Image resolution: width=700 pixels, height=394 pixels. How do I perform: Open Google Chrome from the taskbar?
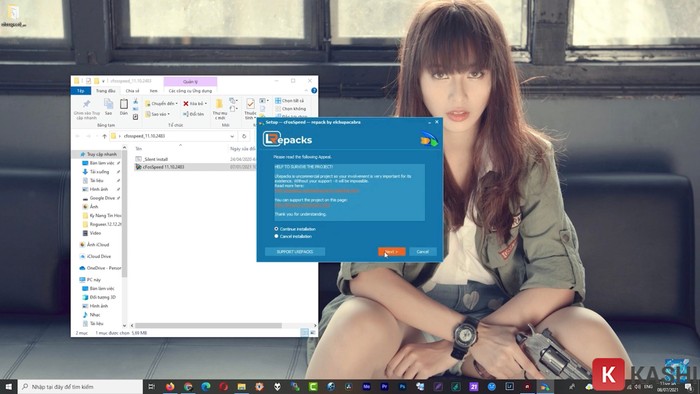coord(188,387)
